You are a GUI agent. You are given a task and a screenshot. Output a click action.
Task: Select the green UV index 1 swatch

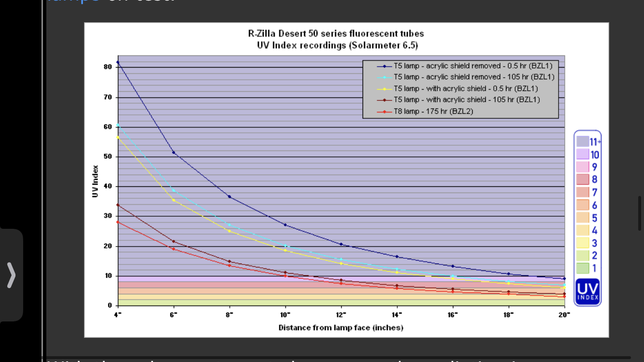(582, 268)
